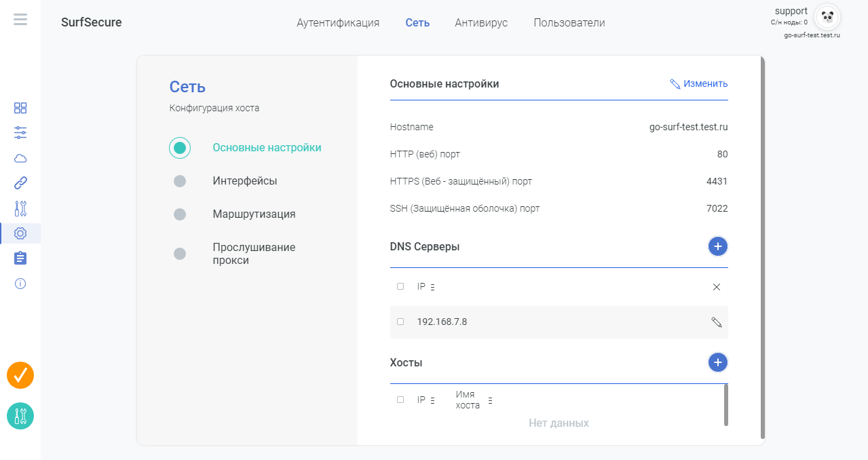The image size is (868, 460).
Task: Add a new DNS server with plus button
Action: 717,246
